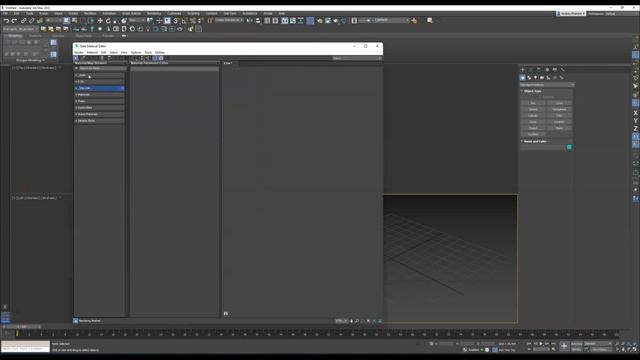Select the Shapes category in Create panel
640x360 pixels.
coord(529,78)
